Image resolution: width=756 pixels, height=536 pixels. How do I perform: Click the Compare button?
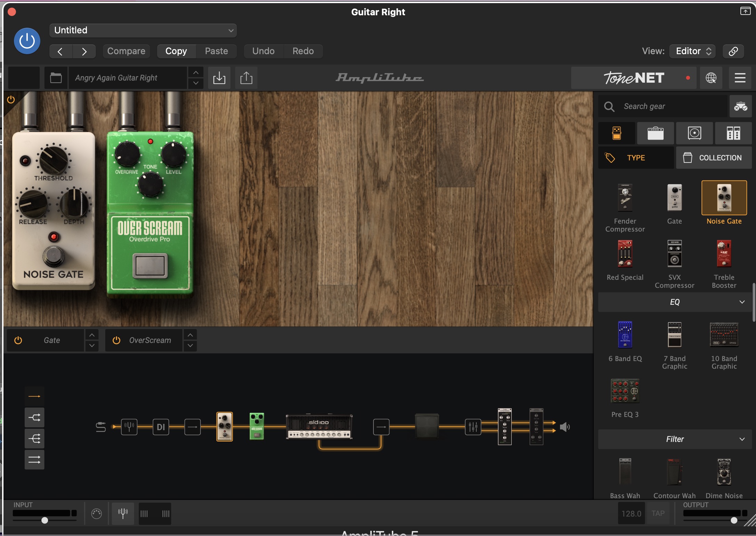(x=126, y=51)
